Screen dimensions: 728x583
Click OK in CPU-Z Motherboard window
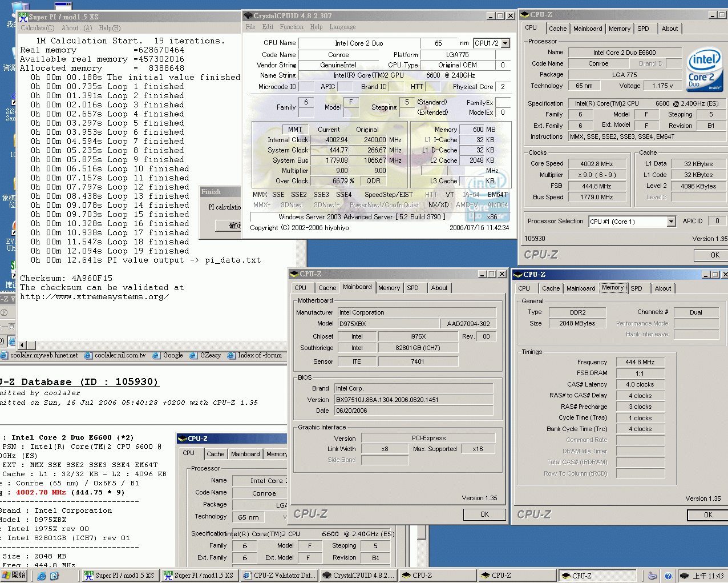click(x=484, y=514)
